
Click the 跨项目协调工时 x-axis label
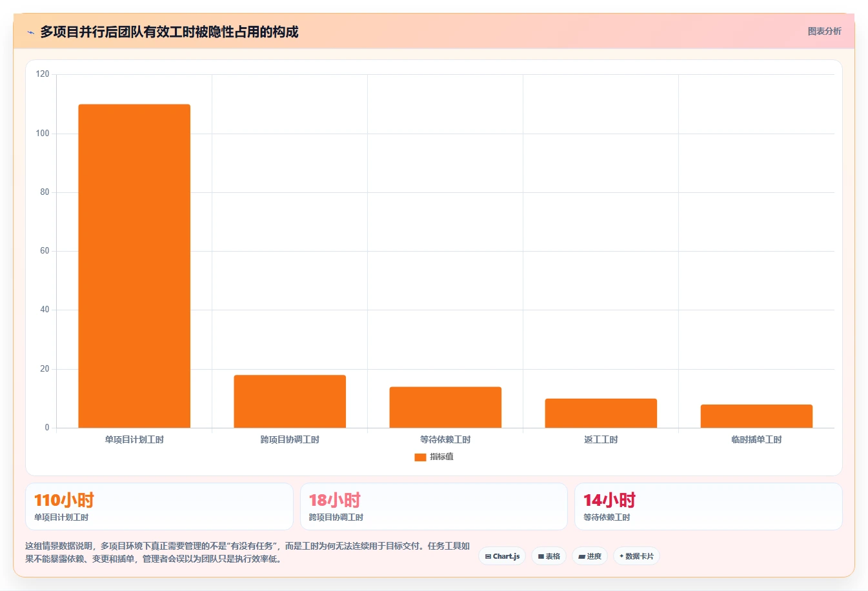[290, 440]
